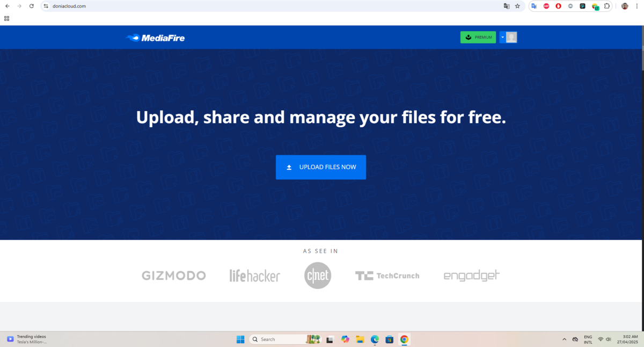Open Trending videos widget in taskbar
This screenshot has width=644, height=347.
click(27, 339)
